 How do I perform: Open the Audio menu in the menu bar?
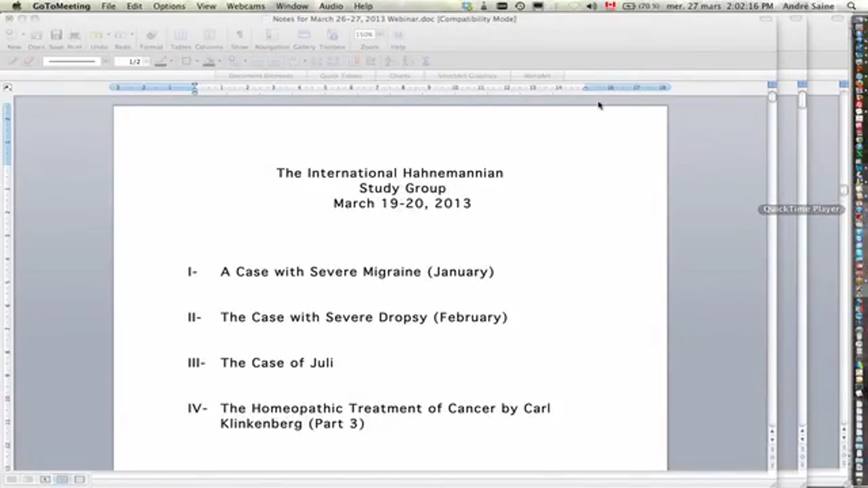pyautogui.click(x=331, y=6)
